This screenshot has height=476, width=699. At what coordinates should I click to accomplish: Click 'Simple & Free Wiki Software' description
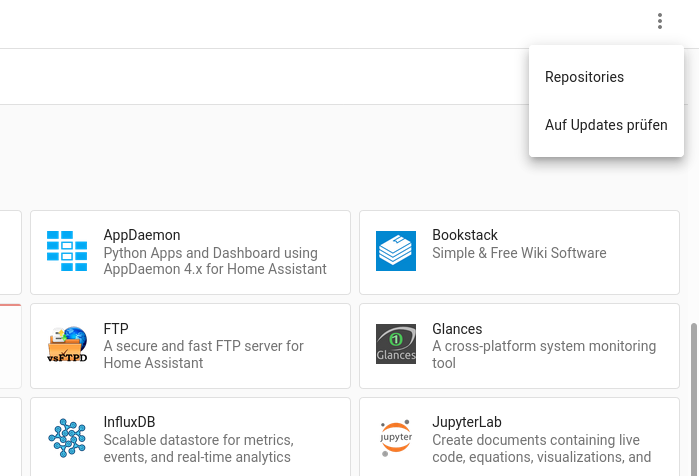click(519, 253)
